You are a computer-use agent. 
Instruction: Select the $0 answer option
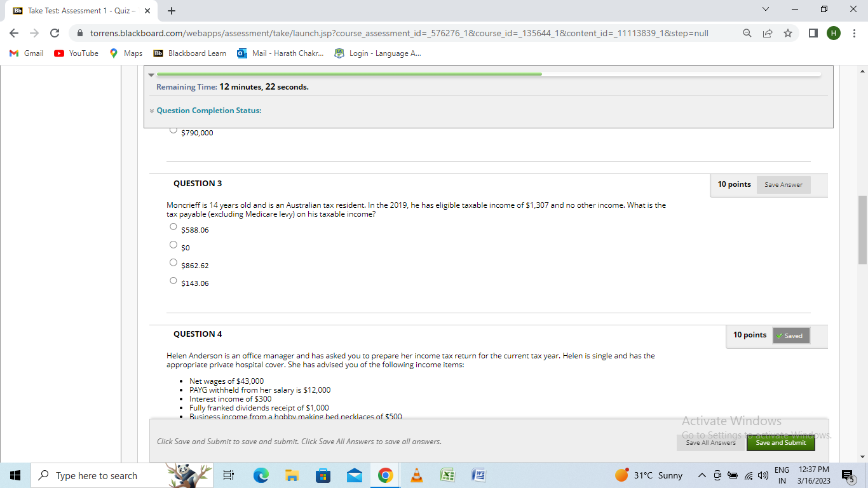coord(173,245)
